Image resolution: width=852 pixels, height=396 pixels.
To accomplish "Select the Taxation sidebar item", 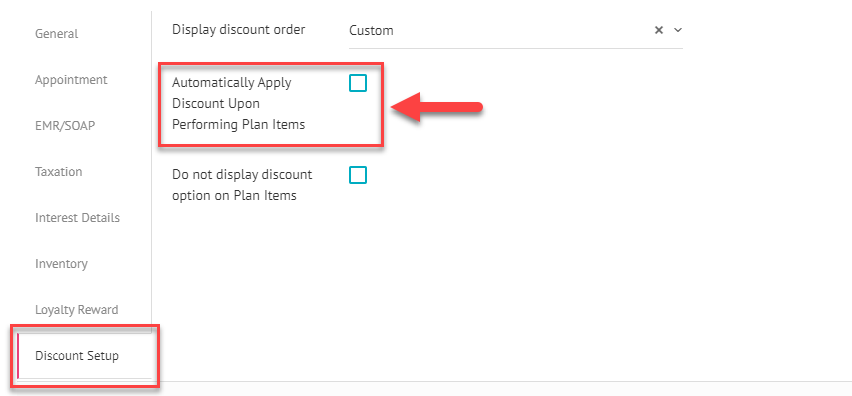I will [x=59, y=172].
